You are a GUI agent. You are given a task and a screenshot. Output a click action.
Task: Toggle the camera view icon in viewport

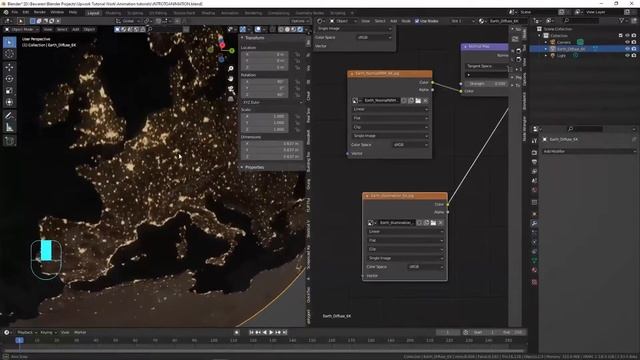click(231, 89)
